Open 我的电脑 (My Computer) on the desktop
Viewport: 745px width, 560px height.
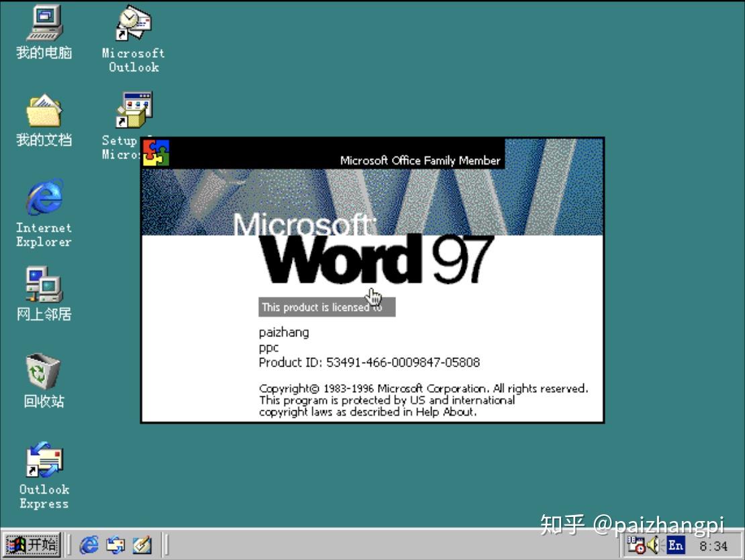click(42, 26)
